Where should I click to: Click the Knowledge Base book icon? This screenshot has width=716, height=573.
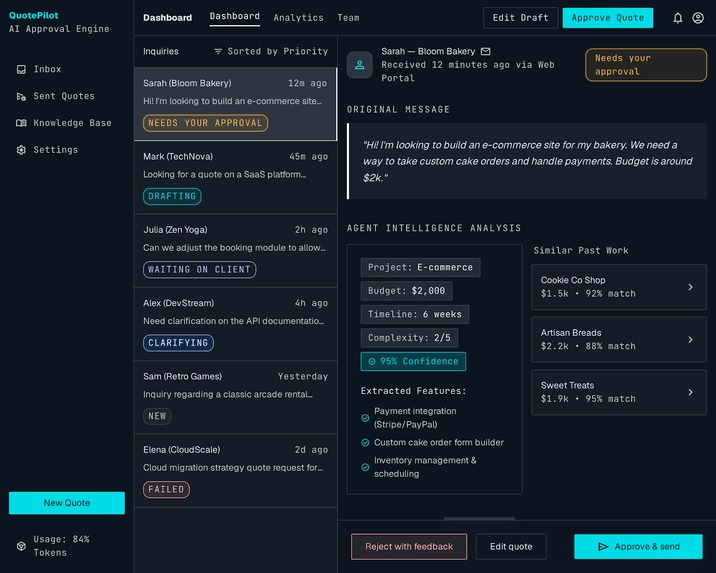(21, 123)
